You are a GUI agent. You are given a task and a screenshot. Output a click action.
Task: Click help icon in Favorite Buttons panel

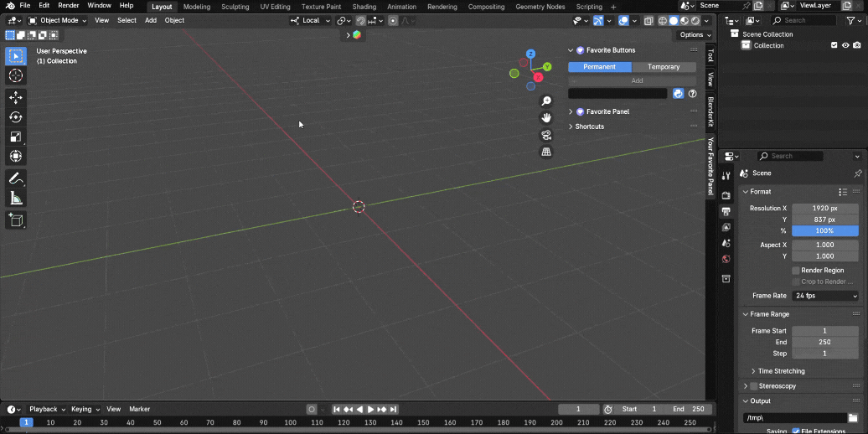[693, 94]
